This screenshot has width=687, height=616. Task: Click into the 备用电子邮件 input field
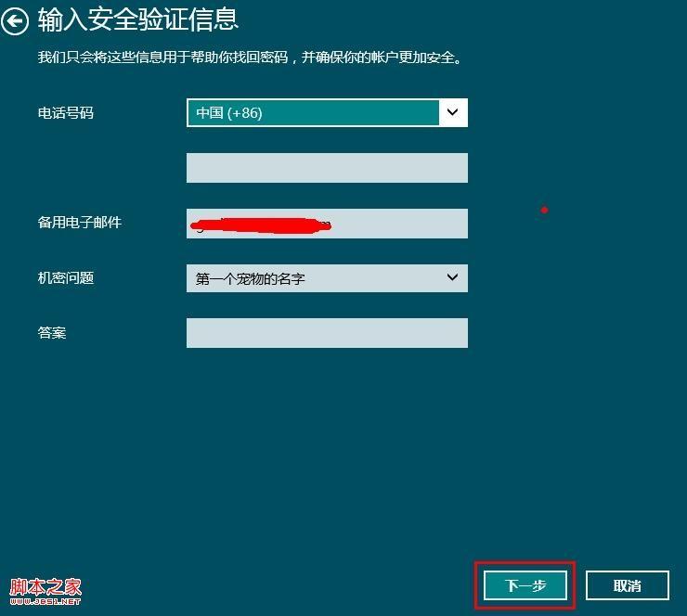[327, 224]
